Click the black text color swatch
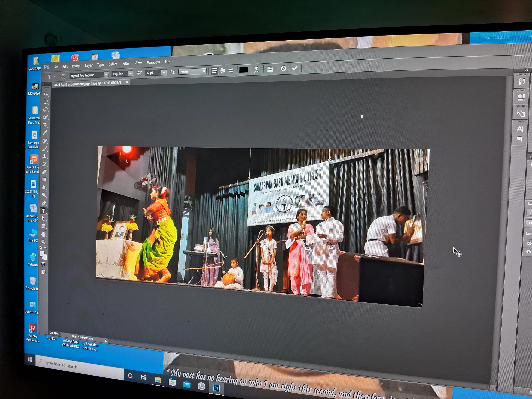The image size is (532, 399). (x=243, y=70)
